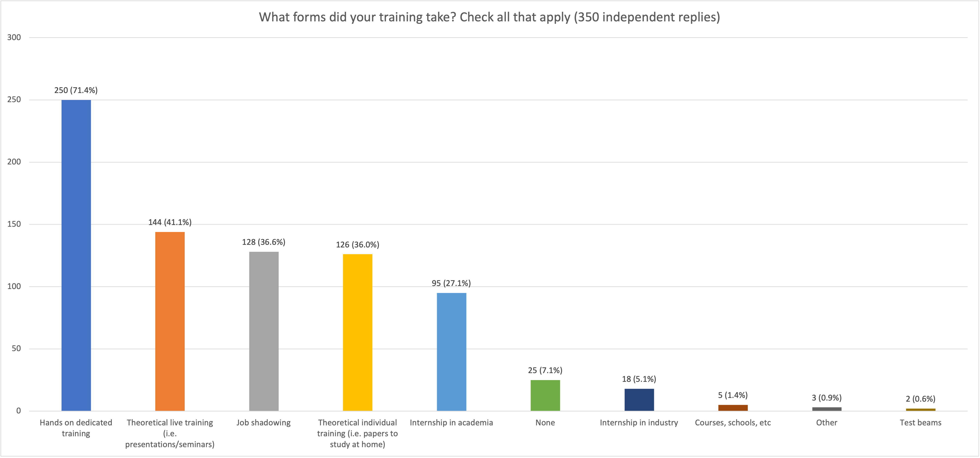This screenshot has height=458, width=980.
Task: Select the Courses, schools, etc axis label
Action: coord(733,423)
